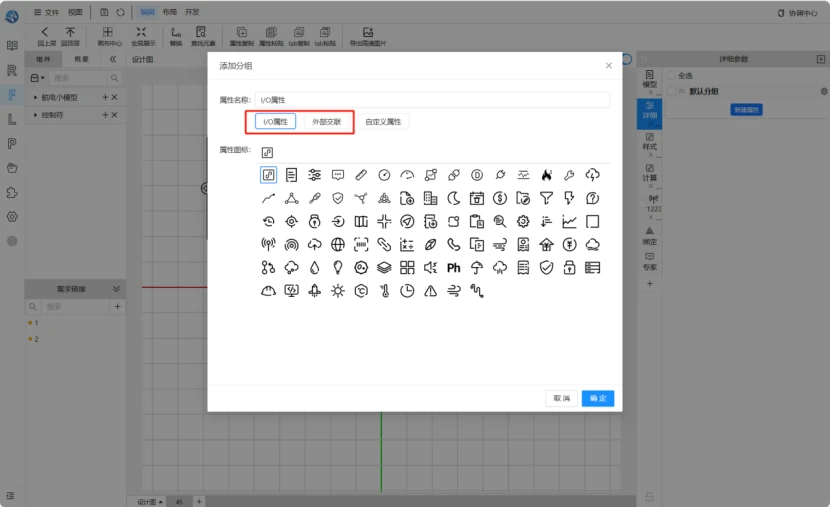Click 回顶层 go to top toolbar icon
The width and height of the screenshot is (830, 508).
70,36
